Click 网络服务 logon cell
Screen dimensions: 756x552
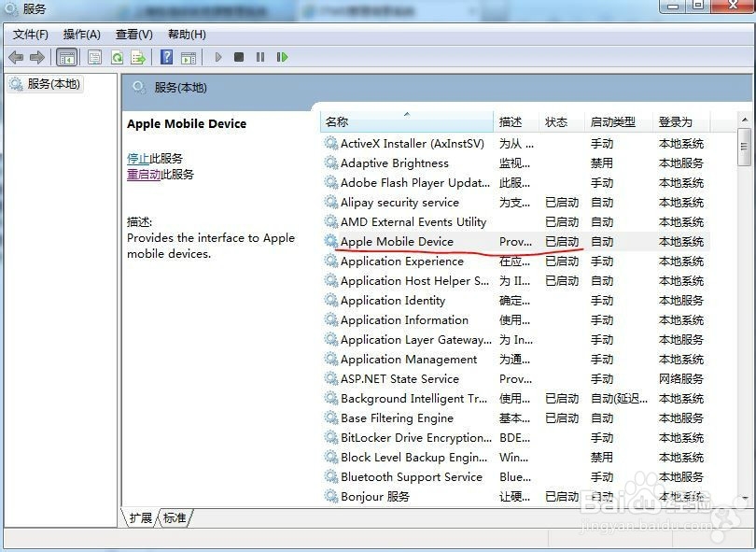680,379
